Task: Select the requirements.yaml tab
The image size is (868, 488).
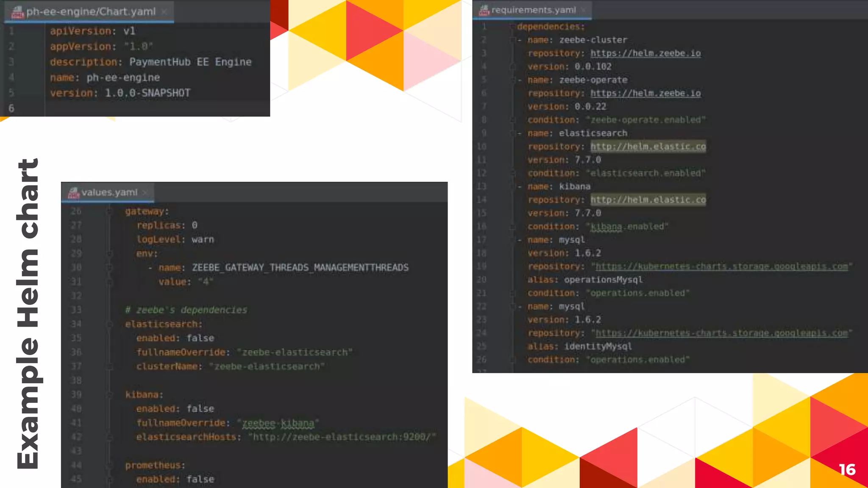Action: point(533,10)
